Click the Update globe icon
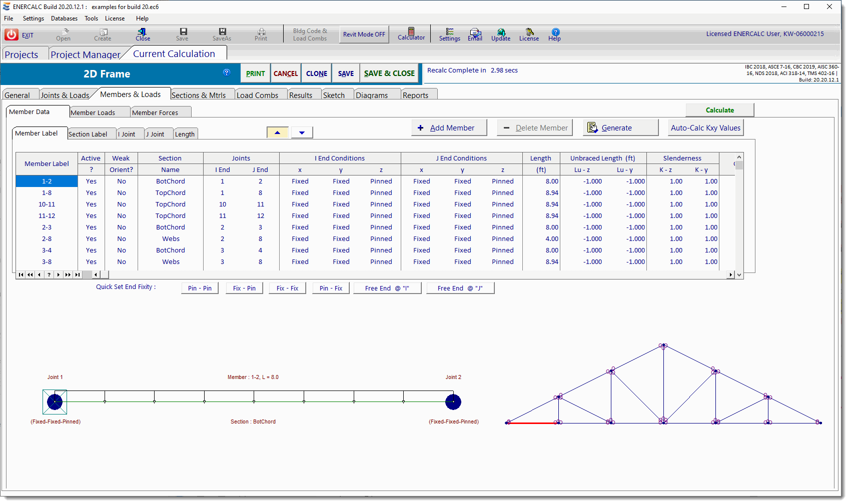The height and width of the screenshot is (504, 849). pyautogui.click(x=501, y=34)
